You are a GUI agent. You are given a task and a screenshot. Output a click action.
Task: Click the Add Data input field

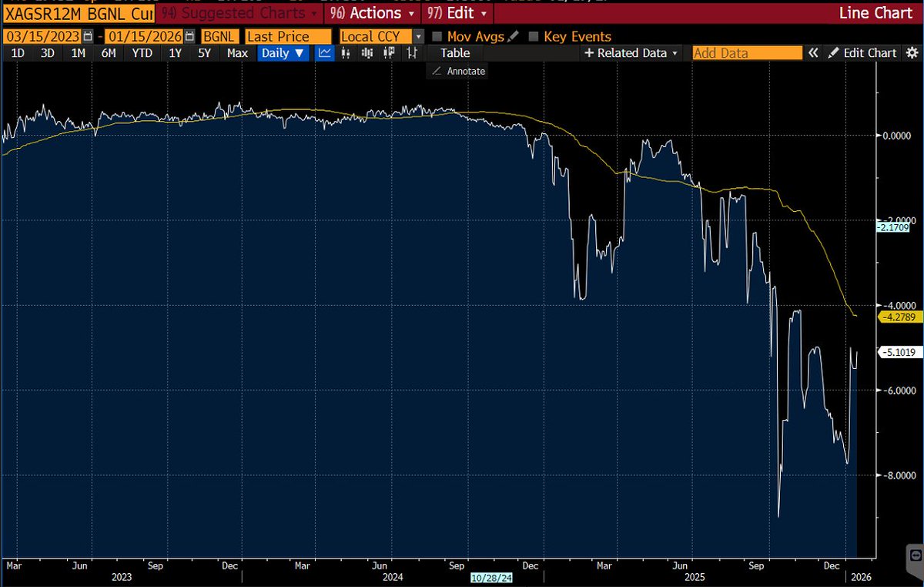[x=747, y=53]
